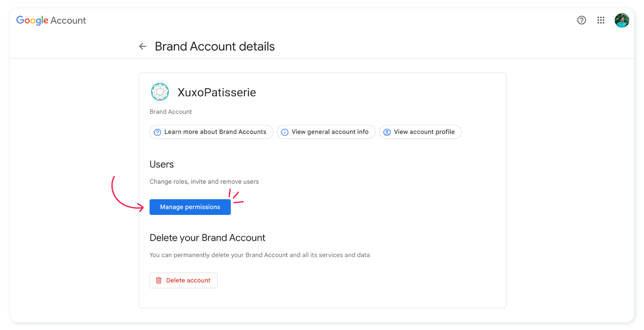644x330 pixels.
Task: Click the 'Change roles, invite and remove users' text
Action: [x=204, y=182]
